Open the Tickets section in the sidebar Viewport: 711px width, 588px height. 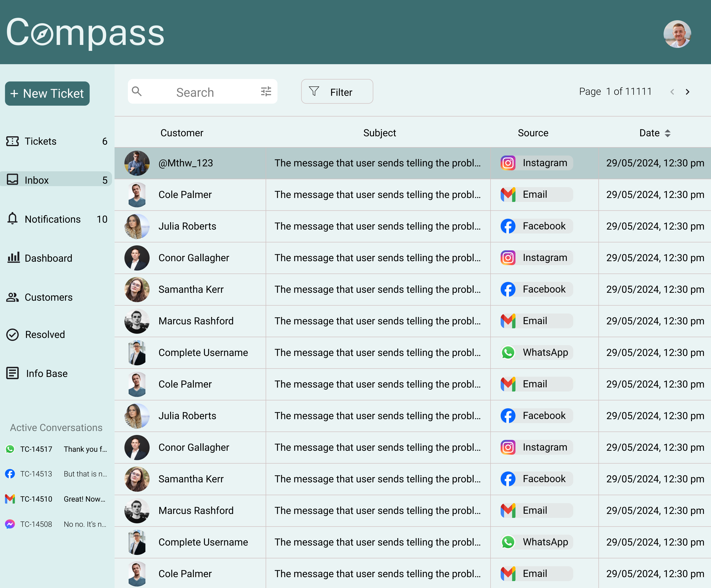point(40,141)
